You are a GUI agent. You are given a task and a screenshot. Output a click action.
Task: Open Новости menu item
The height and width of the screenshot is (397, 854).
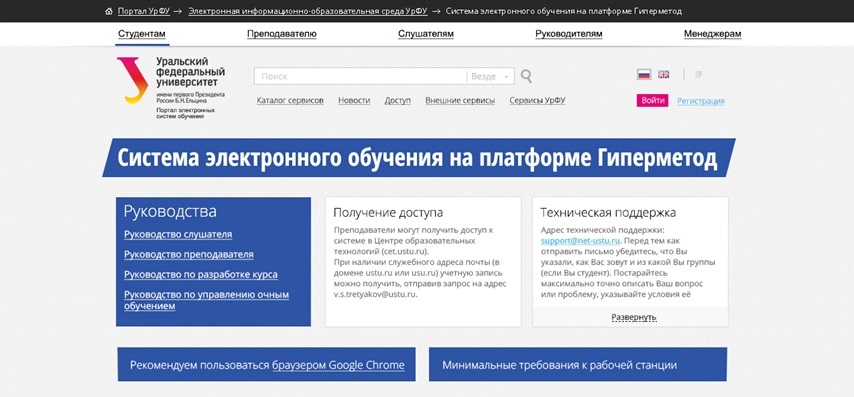pos(354,100)
